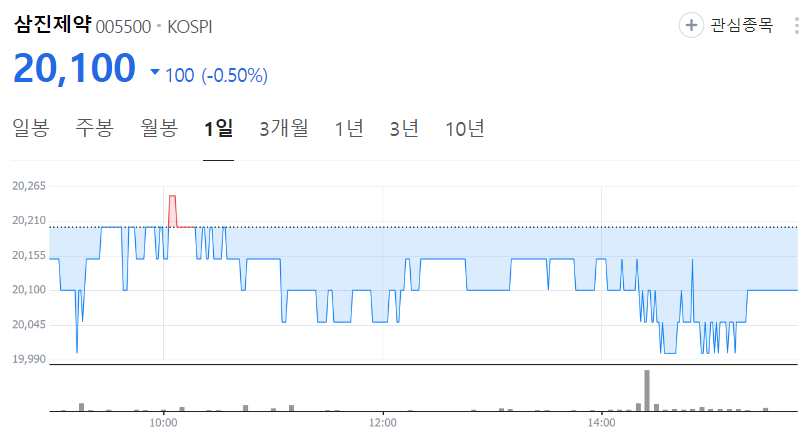Click the stock code 005500

click(123, 26)
